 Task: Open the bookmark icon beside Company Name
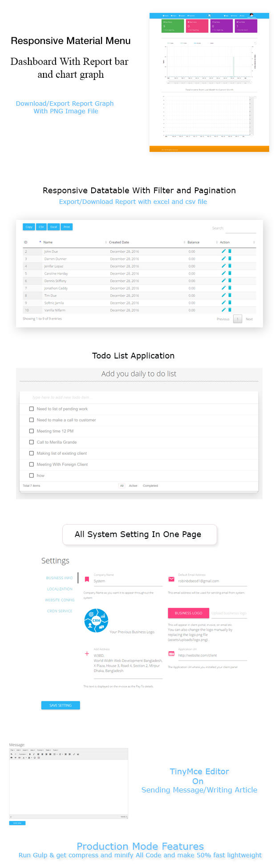click(x=86, y=578)
